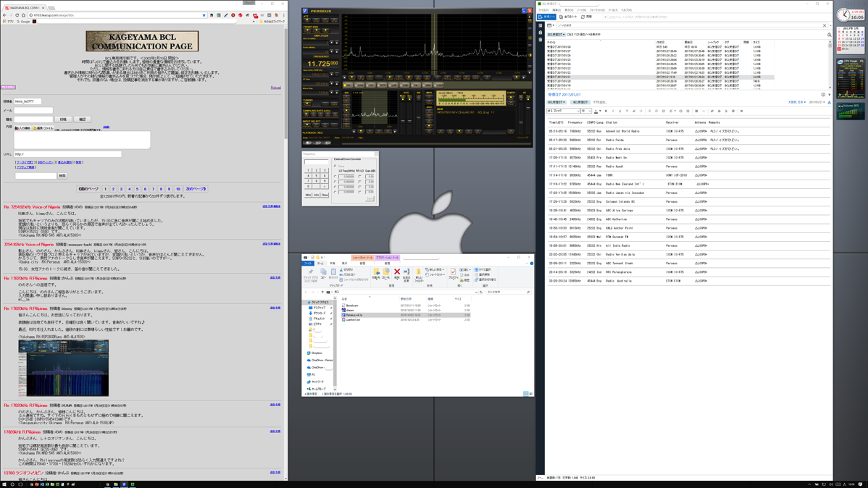Open Windows Start button on taskbar
Viewport: 868px width, 488px height.
coord(4,484)
